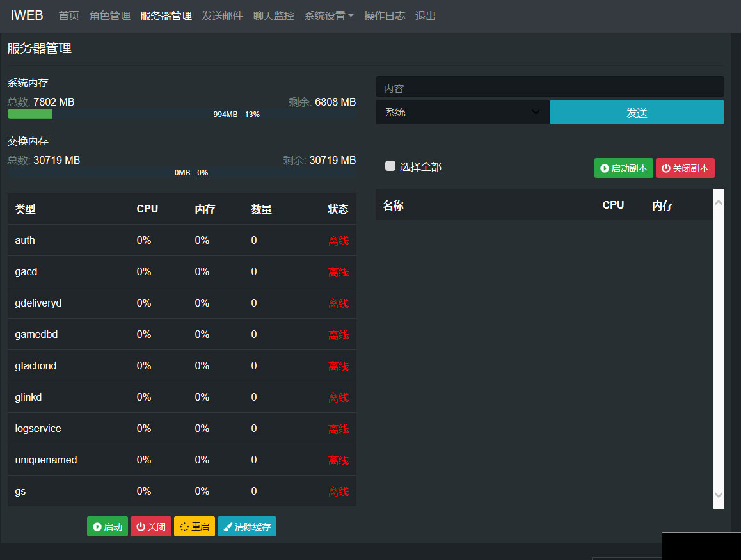Click the yellow 重启 restart button
Screen dimensions: 741x560
click(x=195, y=527)
